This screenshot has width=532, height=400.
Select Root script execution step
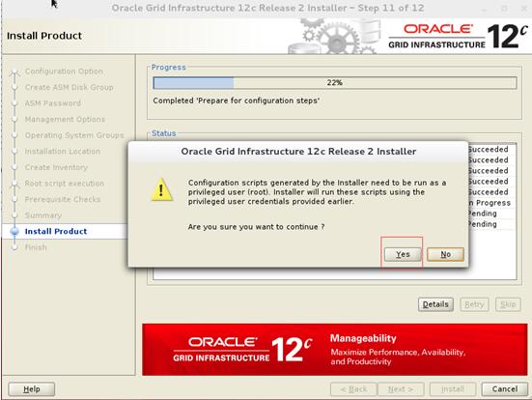65,184
